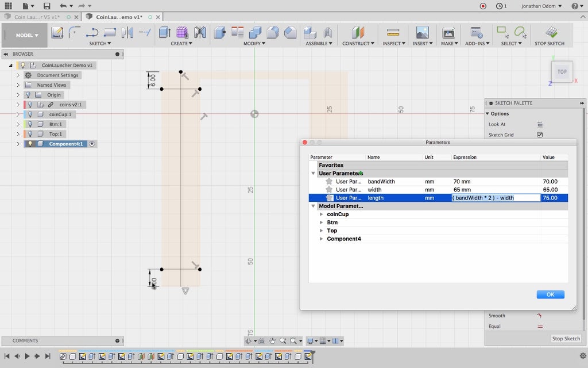Switch to the Coin Launcher V5 tab
This screenshot has width=588, height=368.
click(36, 17)
